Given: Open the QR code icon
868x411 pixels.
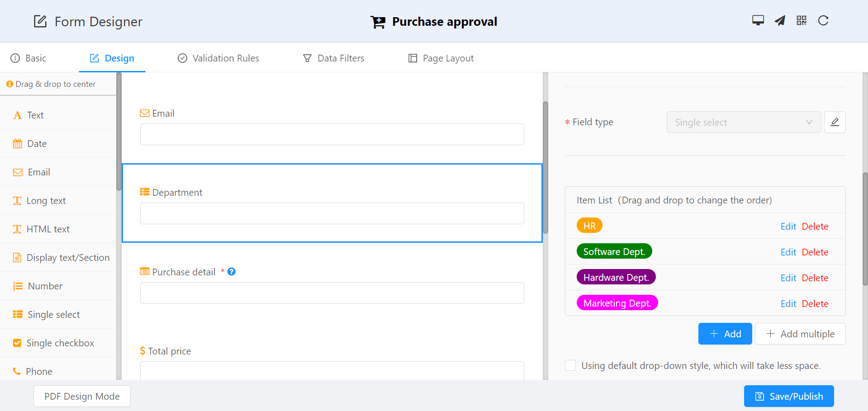Looking at the screenshot, I should (x=802, y=20).
